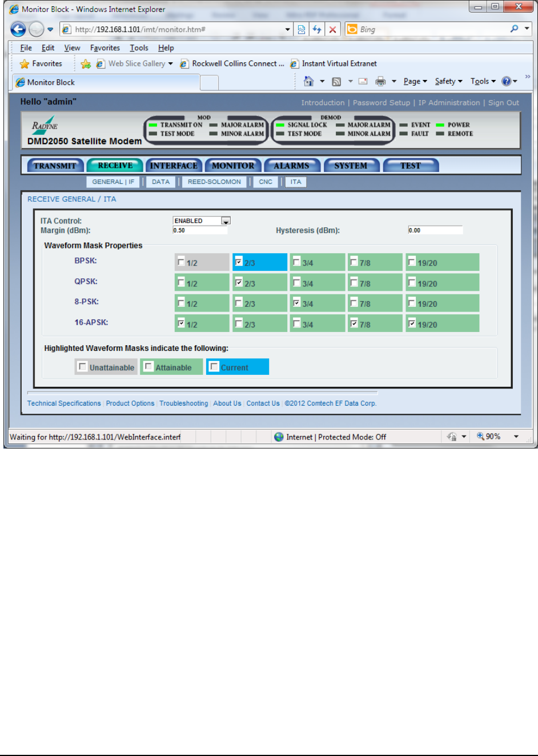Open the zoom level 90% dropdown
The width and height of the screenshot is (538, 756).
[x=516, y=437]
